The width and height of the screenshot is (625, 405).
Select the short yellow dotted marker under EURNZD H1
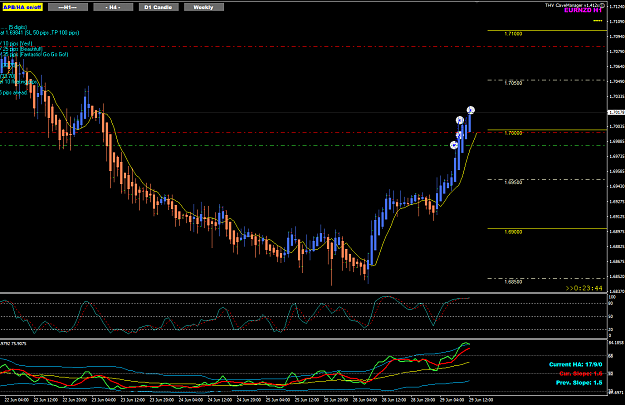point(598,20)
